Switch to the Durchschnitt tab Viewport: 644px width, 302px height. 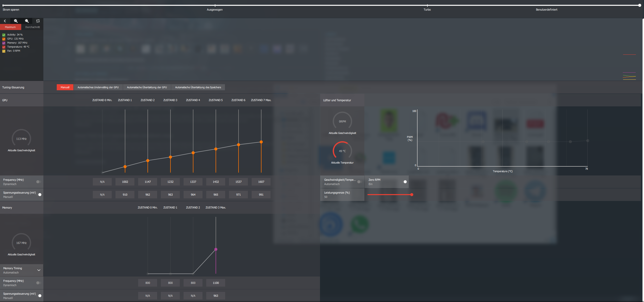[32, 27]
